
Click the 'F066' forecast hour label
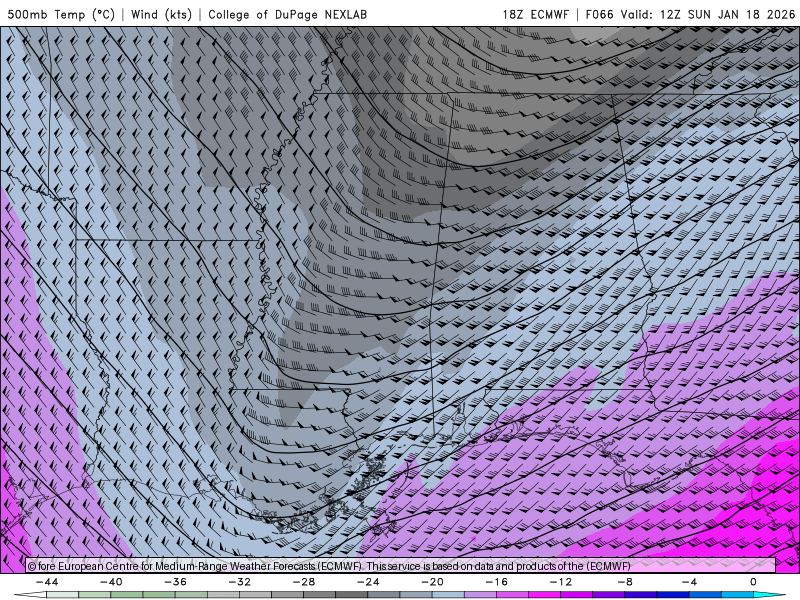599,14
